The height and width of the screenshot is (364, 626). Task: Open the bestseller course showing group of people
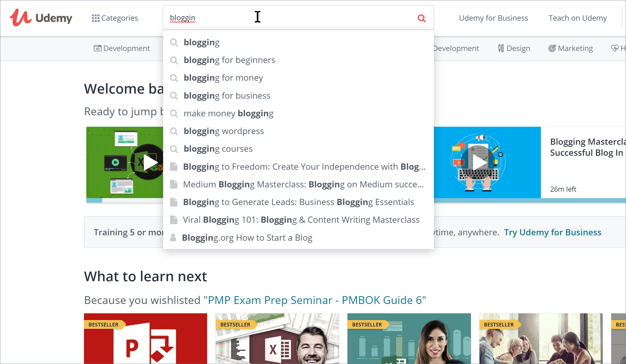click(x=541, y=338)
